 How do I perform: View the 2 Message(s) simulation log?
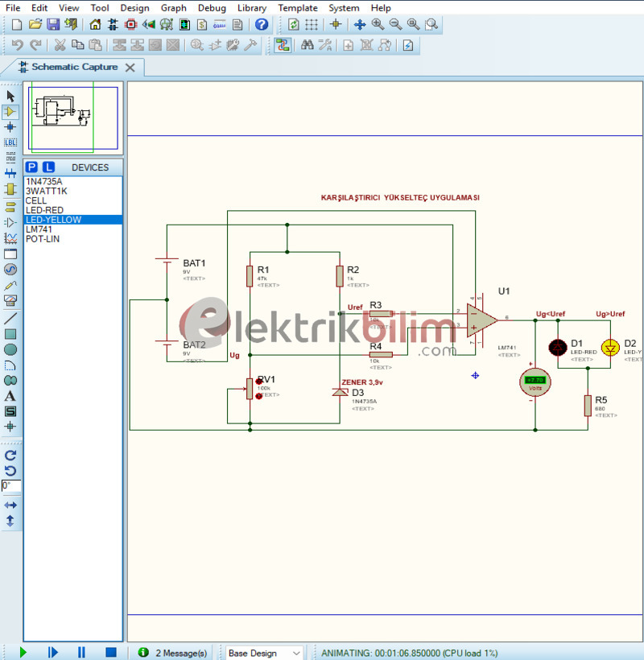pyautogui.click(x=171, y=652)
